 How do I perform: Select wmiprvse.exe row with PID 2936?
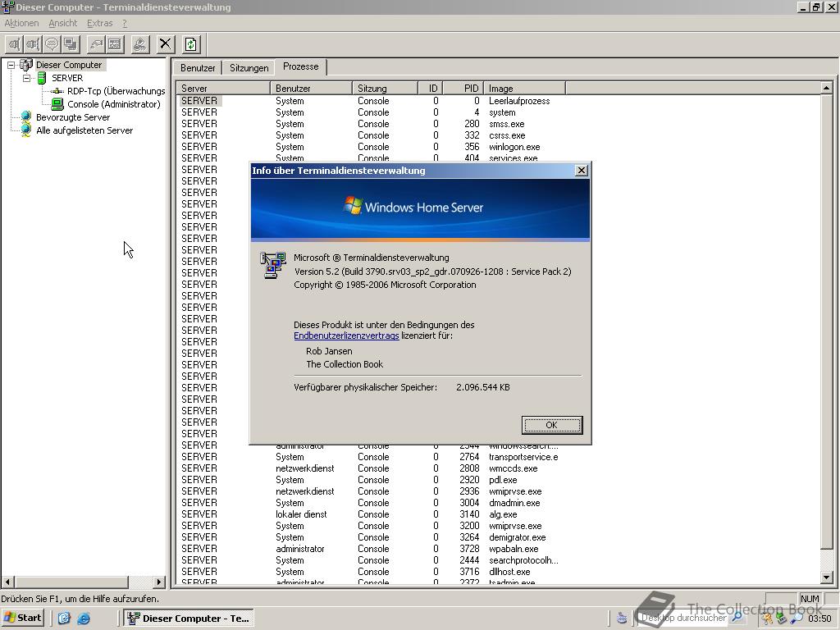[x=498, y=491]
